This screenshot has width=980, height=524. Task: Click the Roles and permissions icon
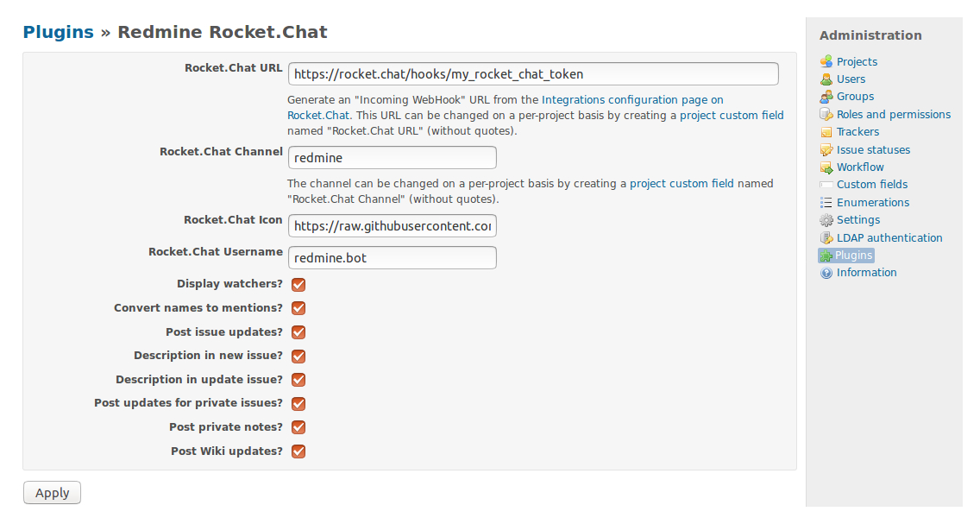click(826, 115)
